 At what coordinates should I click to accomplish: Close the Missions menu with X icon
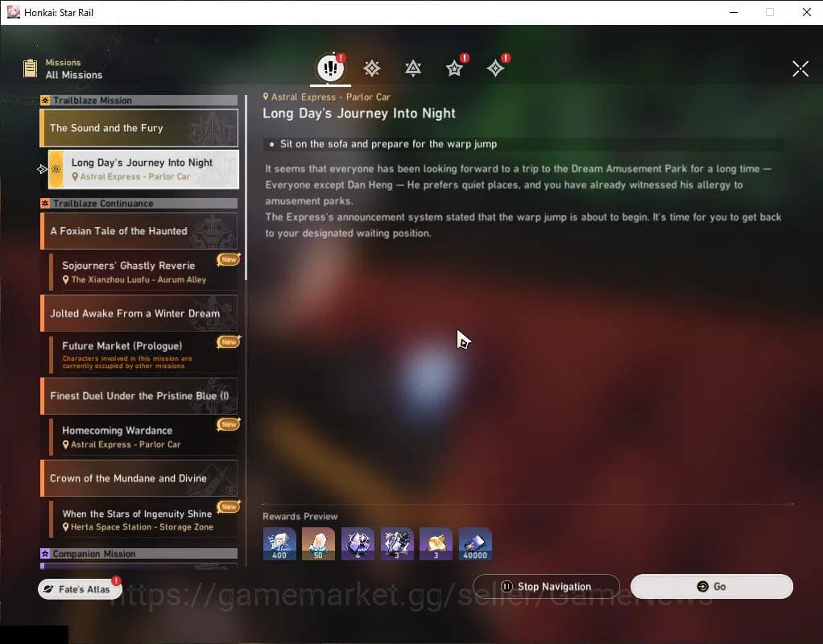pyautogui.click(x=800, y=68)
